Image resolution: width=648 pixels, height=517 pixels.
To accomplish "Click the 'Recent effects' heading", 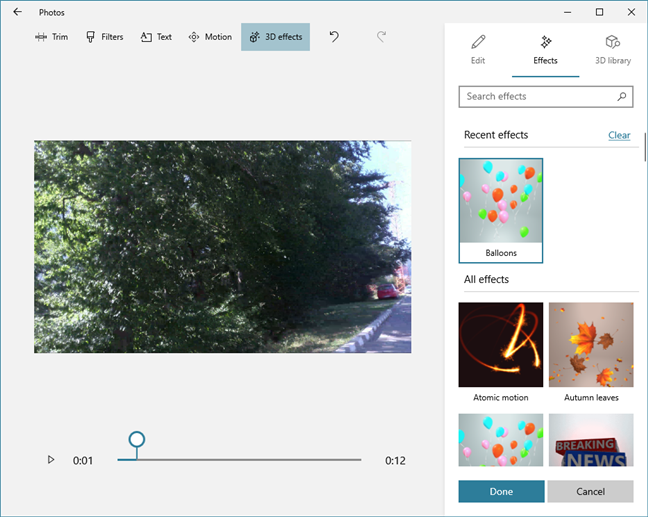I will click(x=496, y=135).
